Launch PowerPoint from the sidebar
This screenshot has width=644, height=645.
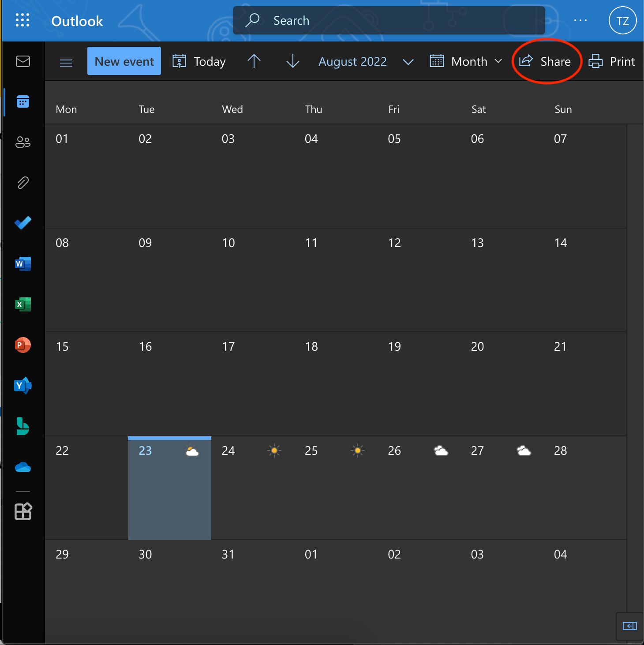23,345
